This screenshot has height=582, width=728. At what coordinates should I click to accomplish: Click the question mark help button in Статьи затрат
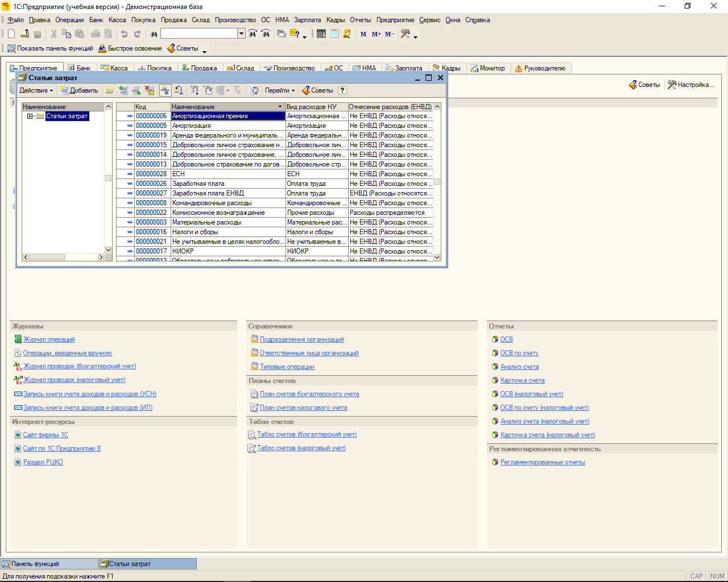tap(342, 90)
